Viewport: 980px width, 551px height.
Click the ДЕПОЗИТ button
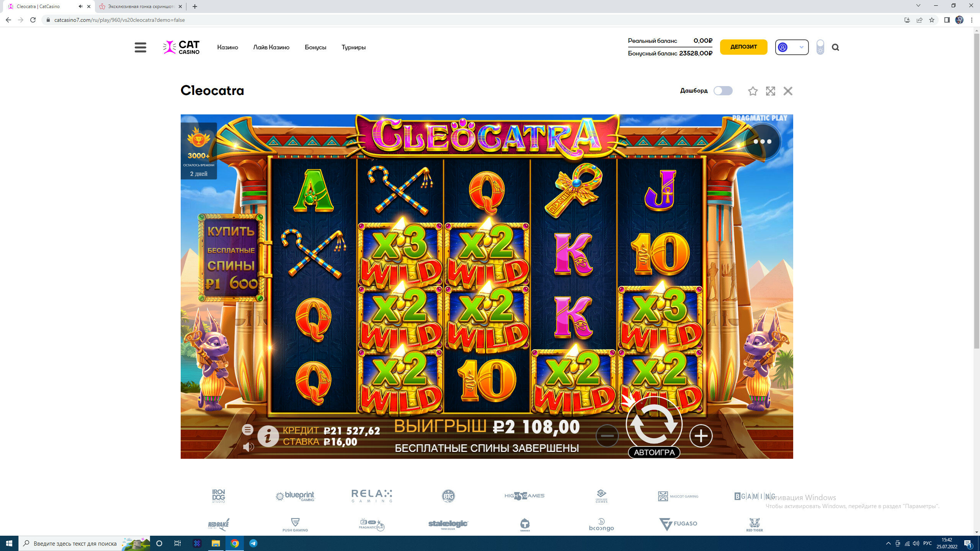pos(743,47)
